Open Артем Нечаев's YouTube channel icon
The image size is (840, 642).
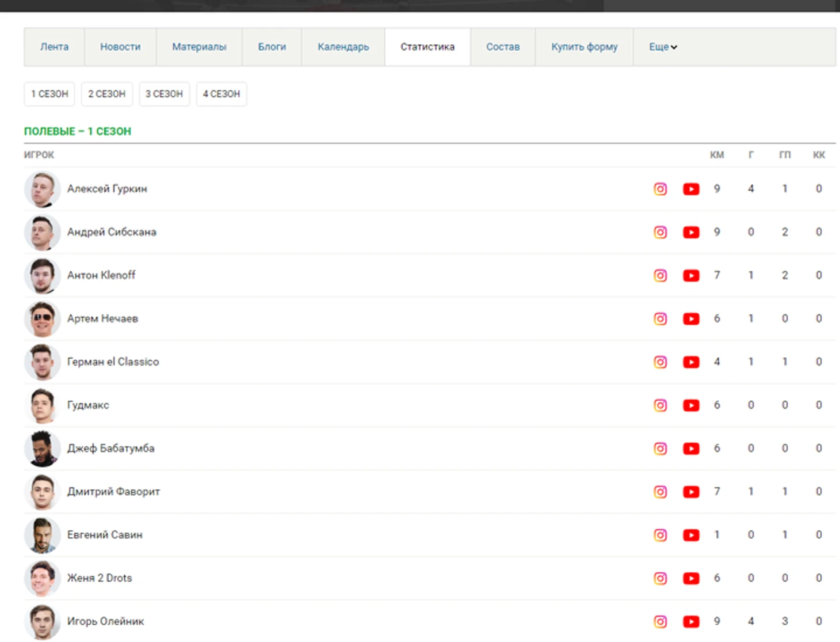pyautogui.click(x=691, y=318)
